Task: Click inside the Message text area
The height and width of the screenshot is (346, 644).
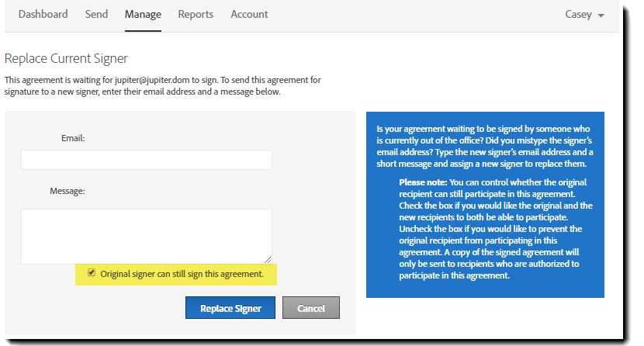Action: 147,236
